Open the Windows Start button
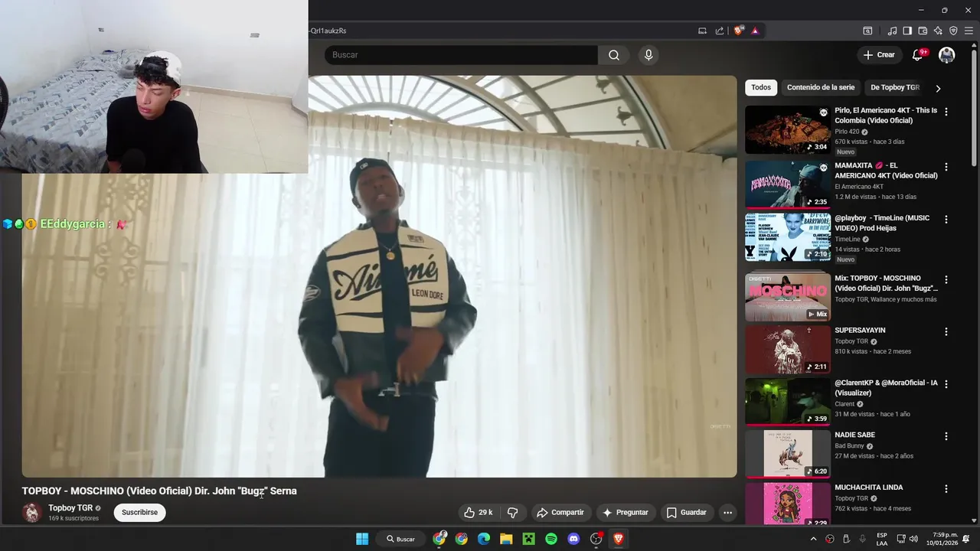980x551 pixels. click(x=362, y=539)
